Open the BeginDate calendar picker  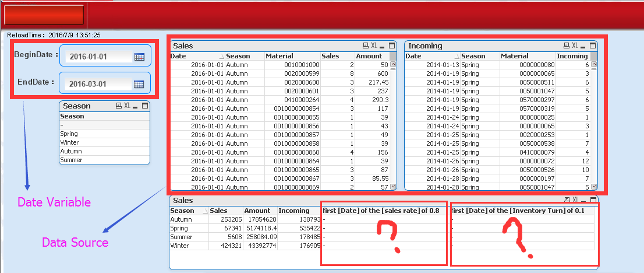coord(139,57)
